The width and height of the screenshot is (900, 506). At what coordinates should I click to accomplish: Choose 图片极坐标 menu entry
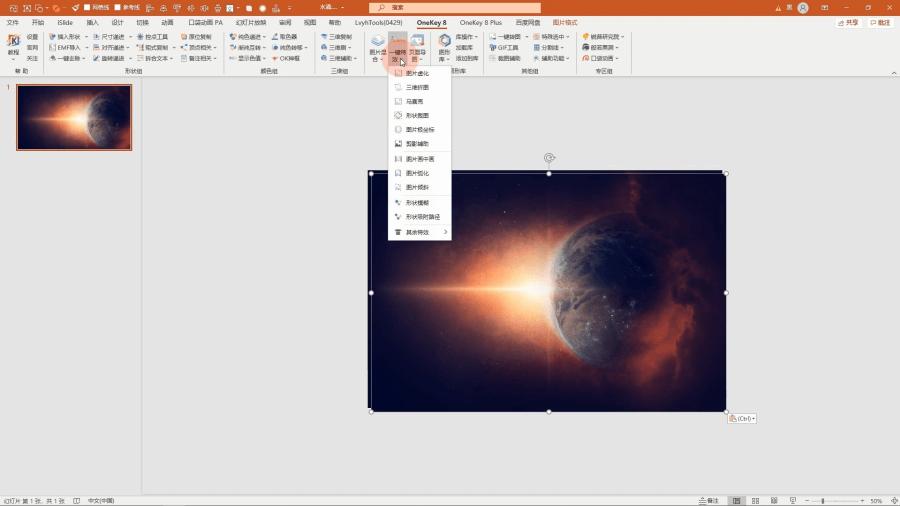pyautogui.click(x=420, y=130)
